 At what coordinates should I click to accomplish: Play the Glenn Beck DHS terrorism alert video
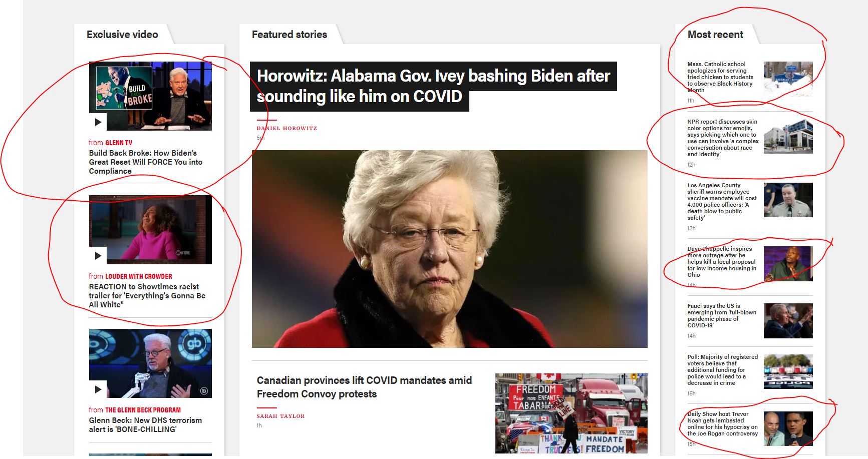pyautogui.click(x=98, y=389)
